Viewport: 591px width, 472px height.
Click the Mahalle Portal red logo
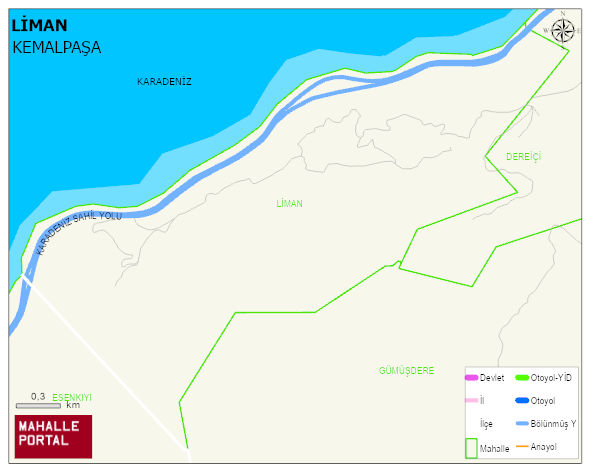53,437
